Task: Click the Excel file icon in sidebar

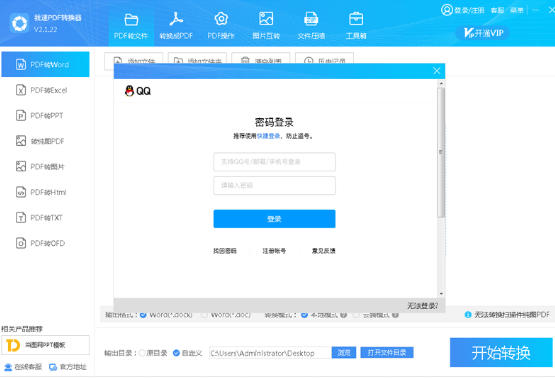Action: click(21, 90)
